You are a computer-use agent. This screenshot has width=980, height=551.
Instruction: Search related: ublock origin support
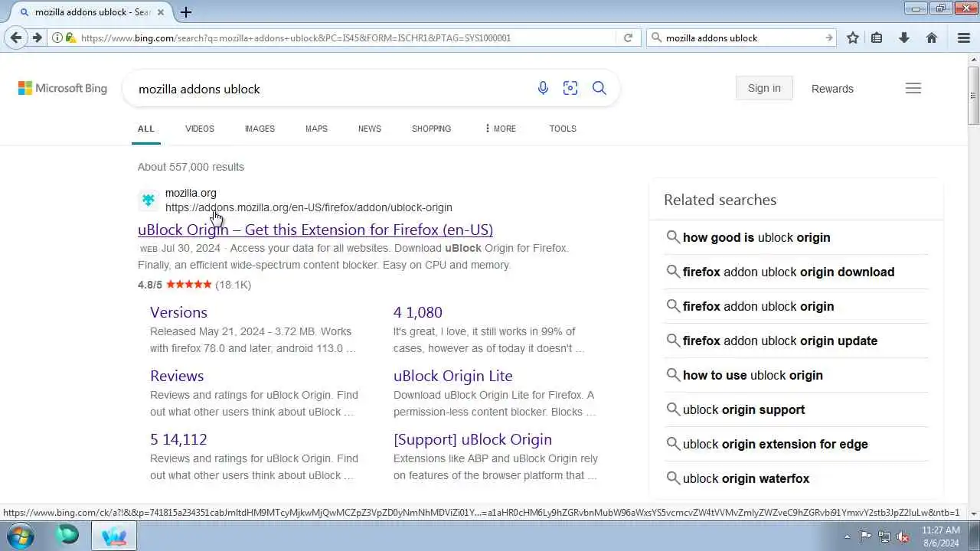[x=743, y=409]
